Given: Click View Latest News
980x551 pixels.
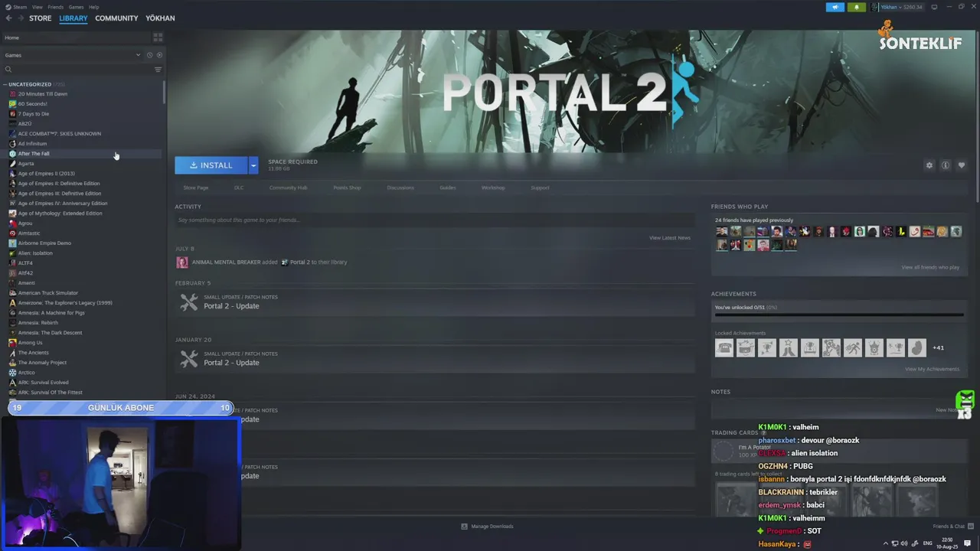Looking at the screenshot, I should click(670, 238).
